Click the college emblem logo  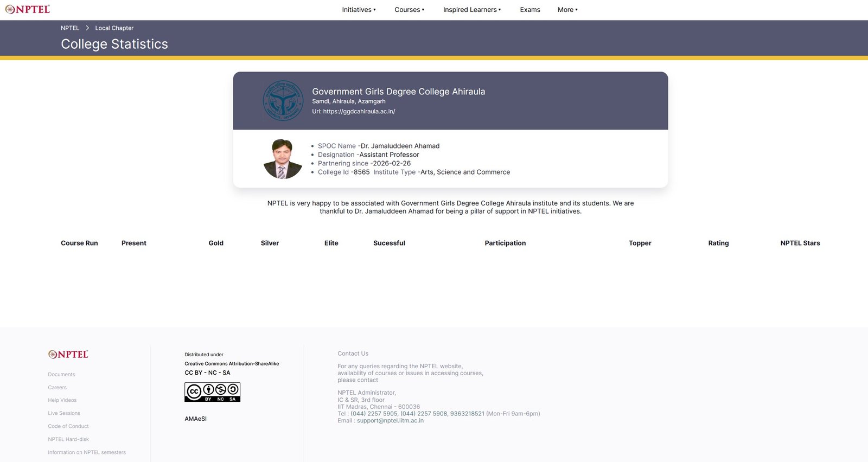pyautogui.click(x=283, y=100)
